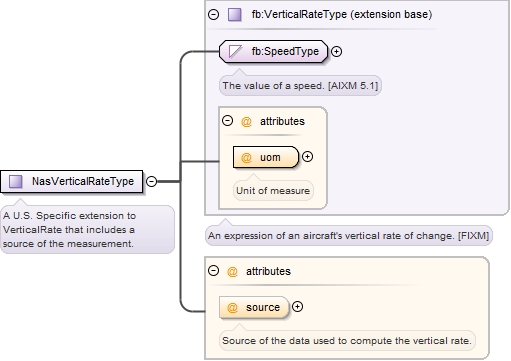Collapse the NasVerticalRateType node
This screenshot has width=511, height=361.
pos(151,181)
